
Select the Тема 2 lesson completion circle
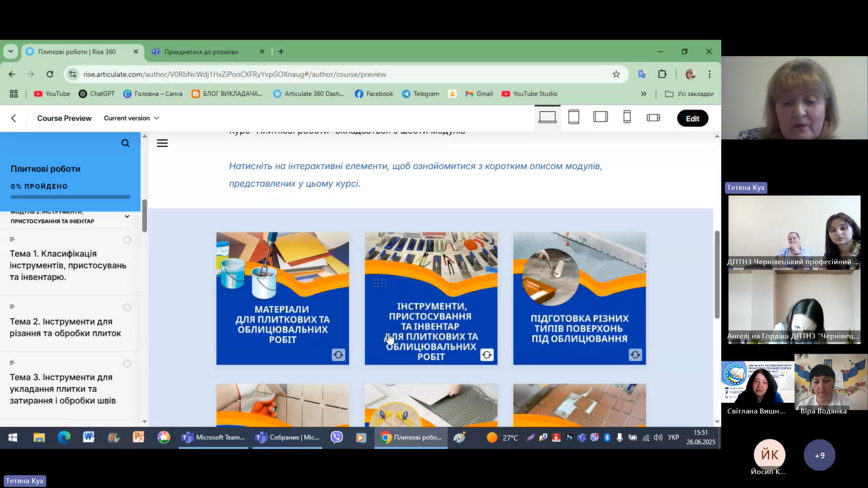pos(127,307)
